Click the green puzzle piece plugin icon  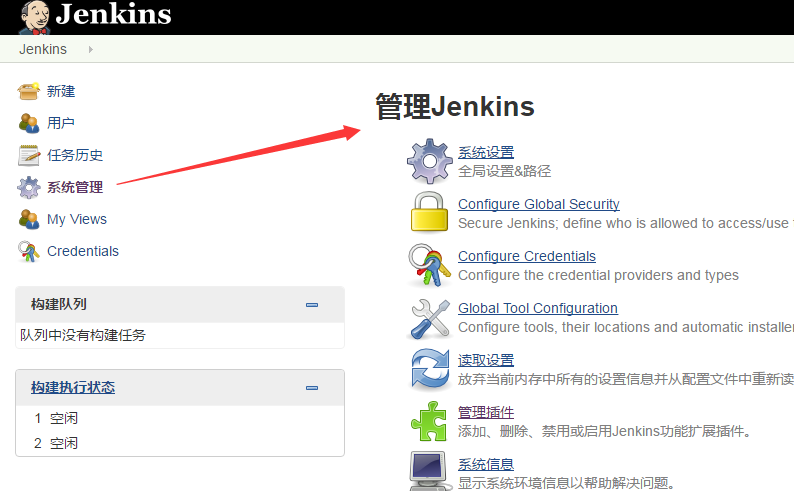(x=429, y=422)
